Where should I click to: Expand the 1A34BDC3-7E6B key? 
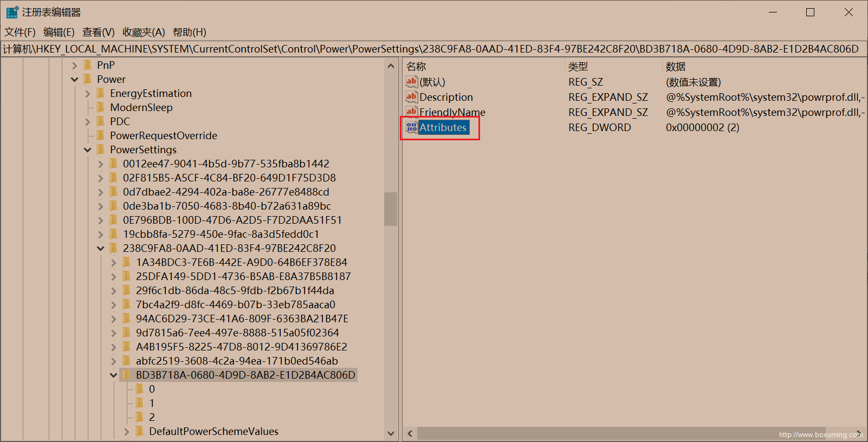click(114, 263)
